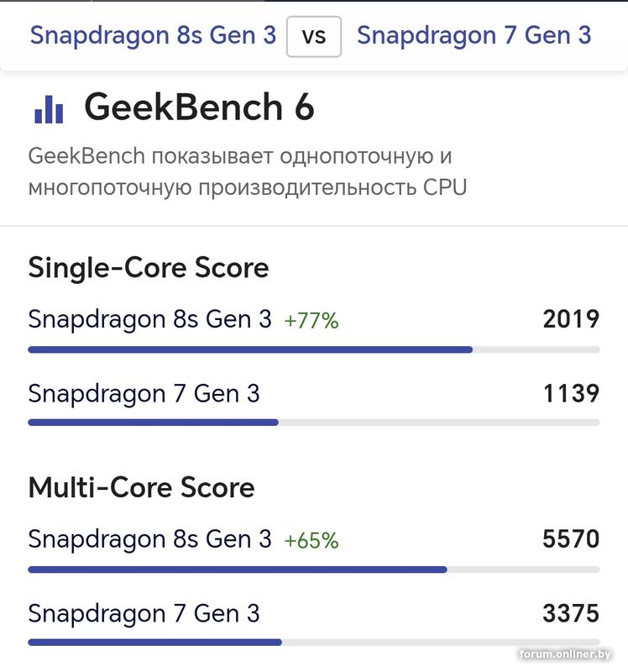This screenshot has height=672, width=628.
Task: Click Snapdragon 7 Gen 3 single-core label
Action: pyautogui.click(x=144, y=393)
